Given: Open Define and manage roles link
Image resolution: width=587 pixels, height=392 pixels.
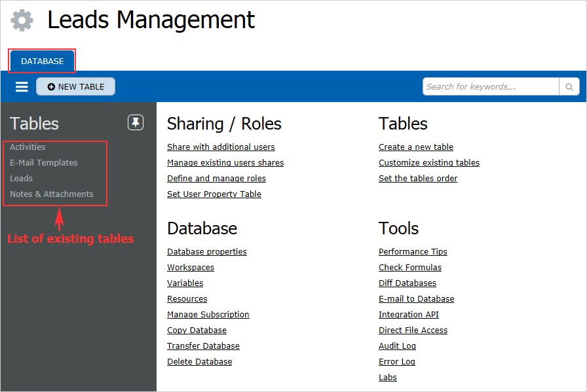Looking at the screenshot, I should point(216,179).
